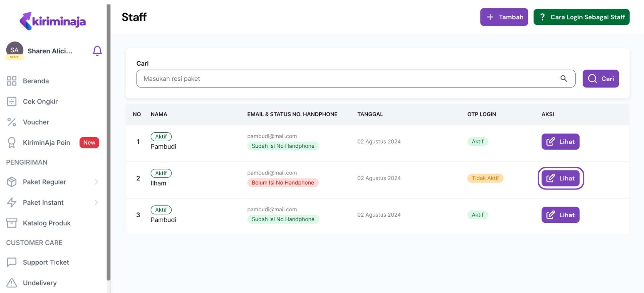Screen dimensions: 644x293
Task: Click the NAMA column header
Action: (159, 114)
